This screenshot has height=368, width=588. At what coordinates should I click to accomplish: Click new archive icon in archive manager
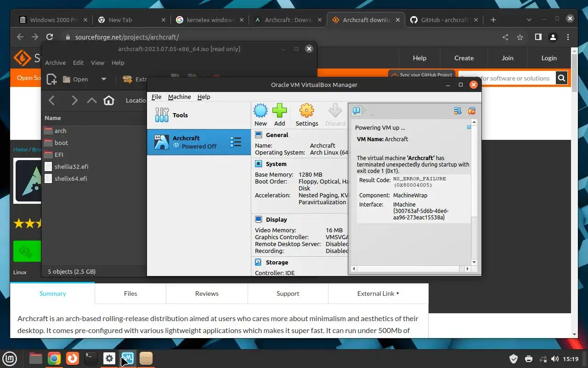pos(51,79)
